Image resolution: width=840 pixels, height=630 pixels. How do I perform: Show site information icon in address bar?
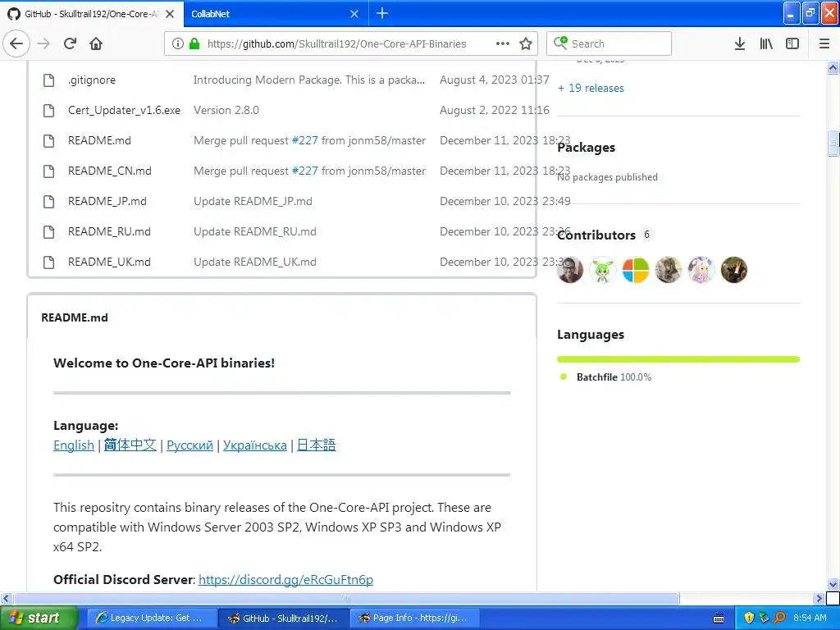tap(177, 43)
